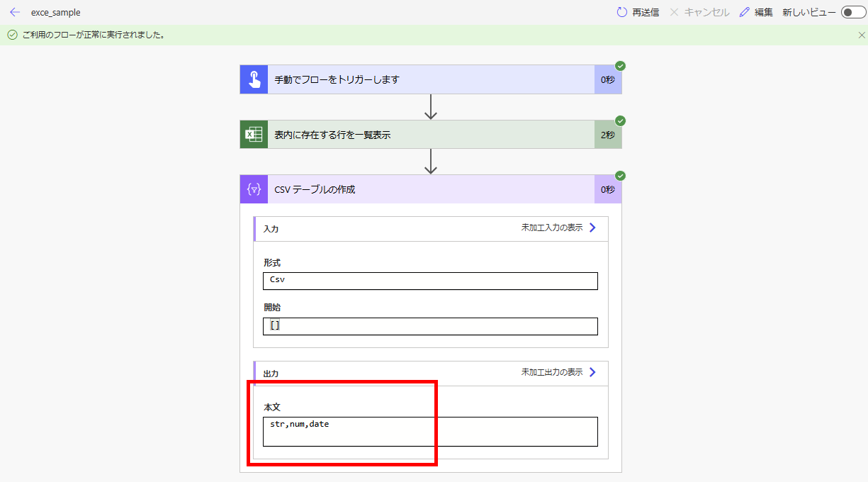This screenshot has width=868, height=482.
Task: Click the 編集 pencil icon
Action: [743, 12]
